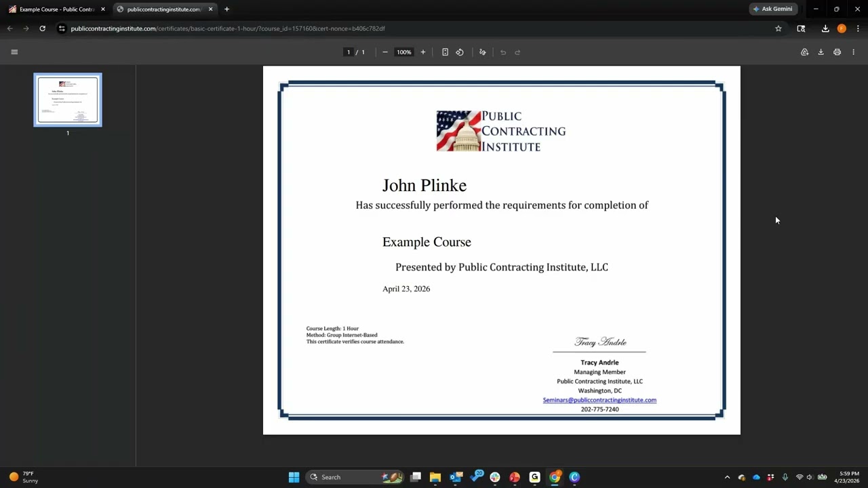This screenshot has height=488, width=868.
Task: Open the PDF viewer sidebar menu
Action: (x=14, y=52)
